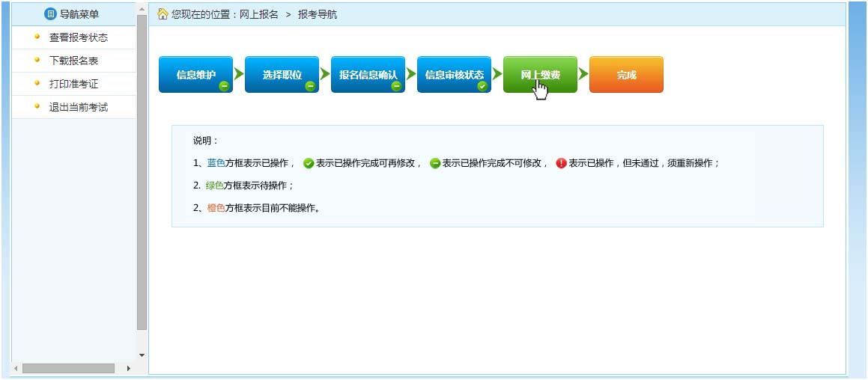Proceed to 网上缴费 payment step
Screen dimensions: 868x380
[x=540, y=74]
